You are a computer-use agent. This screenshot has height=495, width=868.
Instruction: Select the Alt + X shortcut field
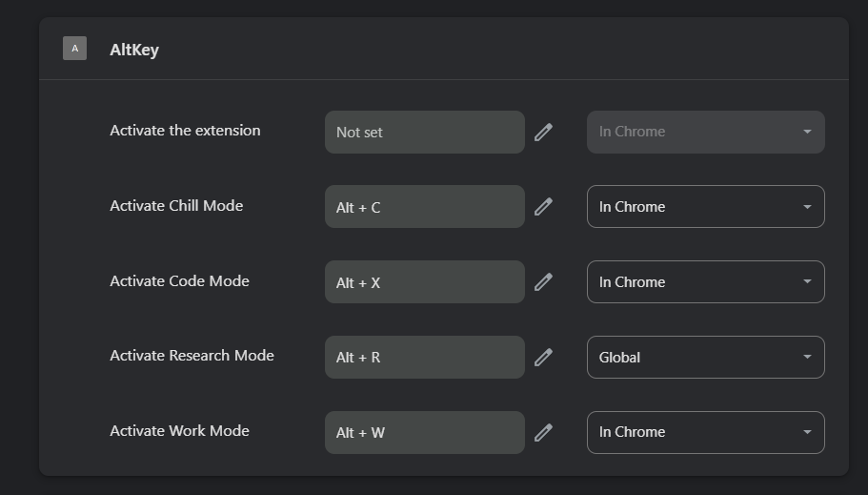coord(424,282)
